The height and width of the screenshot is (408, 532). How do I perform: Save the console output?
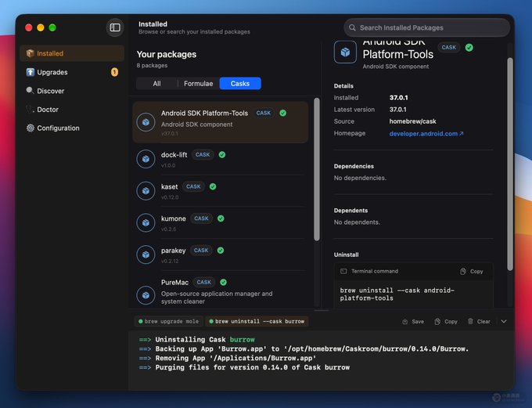(413, 321)
